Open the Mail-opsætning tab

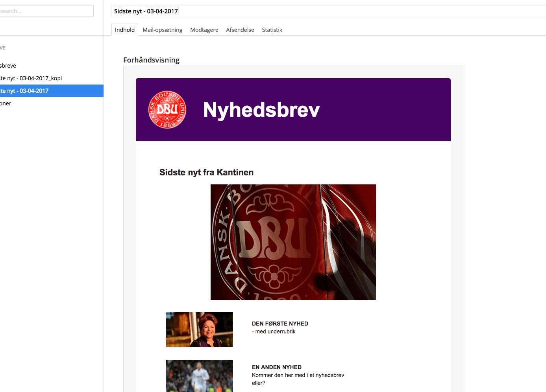[x=162, y=30]
